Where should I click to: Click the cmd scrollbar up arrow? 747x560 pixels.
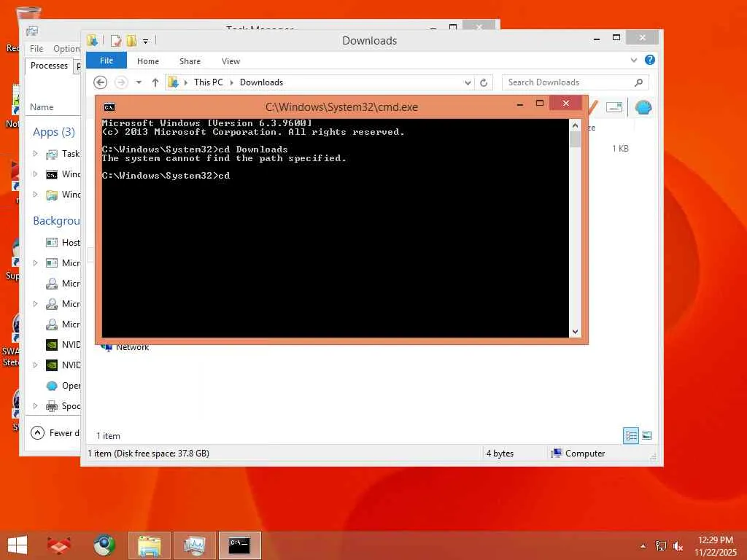tap(575, 125)
